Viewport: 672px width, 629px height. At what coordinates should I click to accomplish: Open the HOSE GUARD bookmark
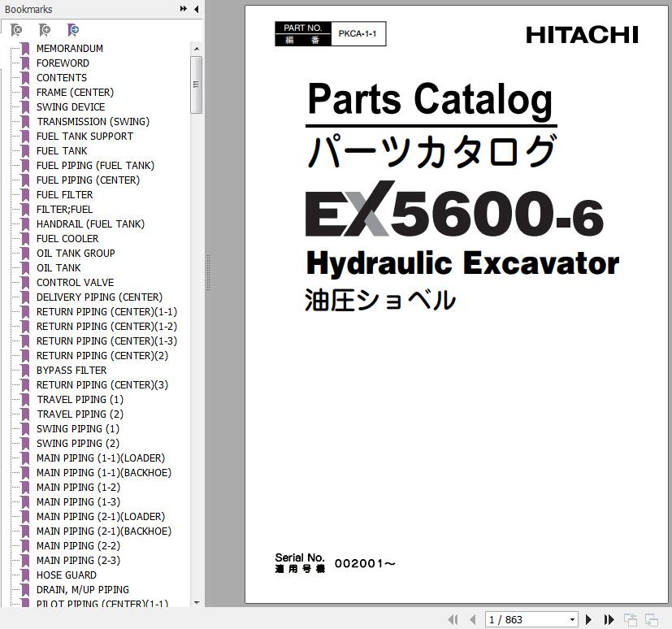[x=67, y=575]
